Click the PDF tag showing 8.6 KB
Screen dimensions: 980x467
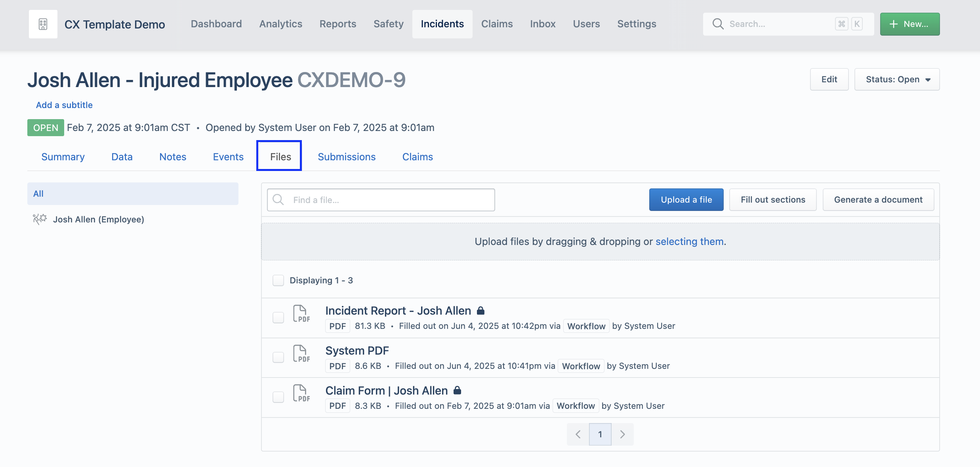[337, 366]
